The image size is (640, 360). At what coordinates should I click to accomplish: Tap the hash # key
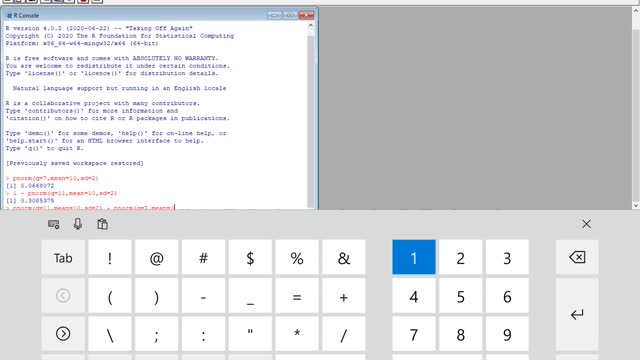[203, 258]
